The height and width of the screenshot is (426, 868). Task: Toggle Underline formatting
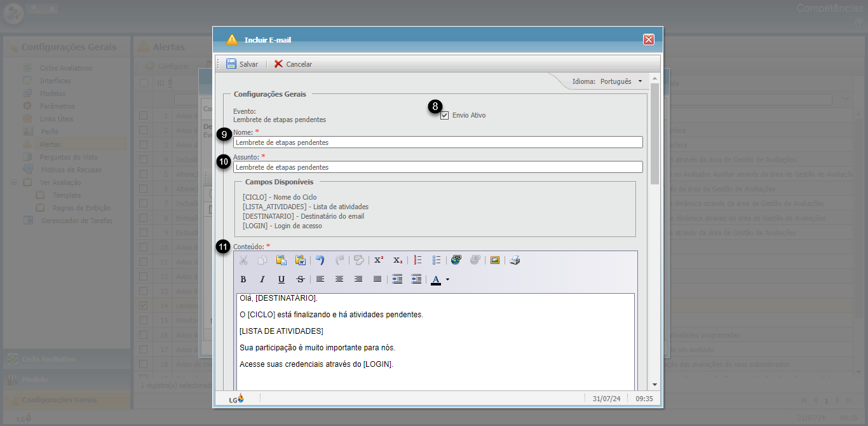(281, 279)
